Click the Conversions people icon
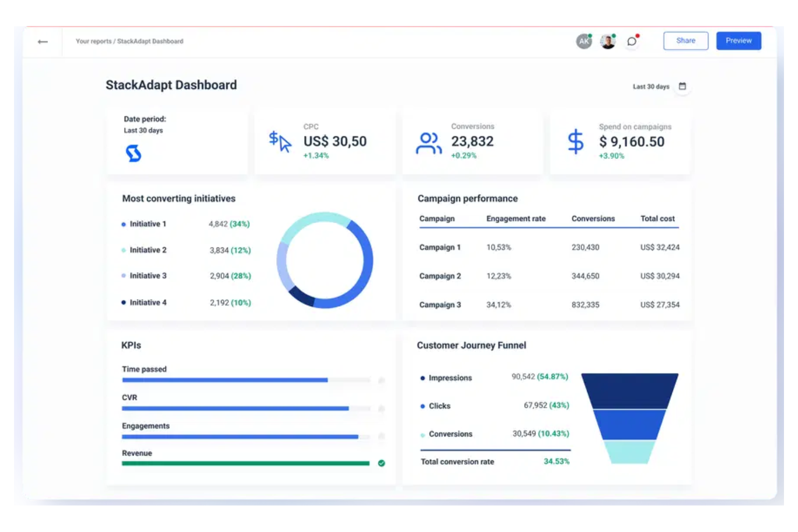This screenshot has height=532, width=798. (x=428, y=142)
